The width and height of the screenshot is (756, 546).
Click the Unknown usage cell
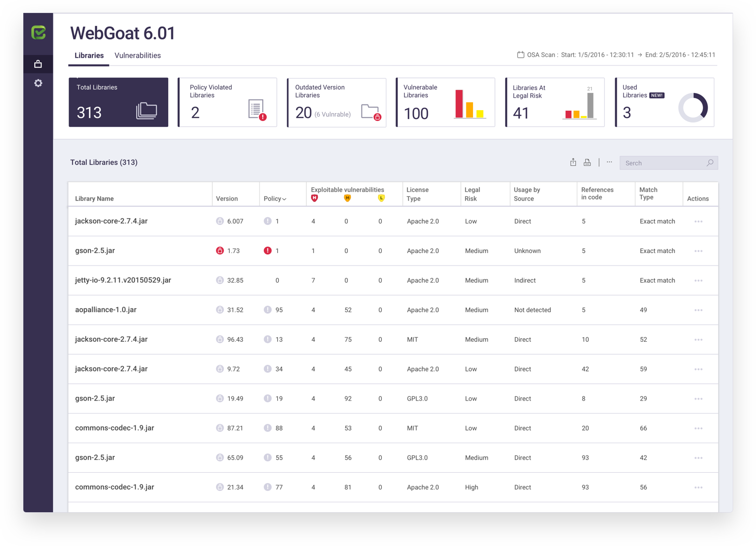coord(528,250)
